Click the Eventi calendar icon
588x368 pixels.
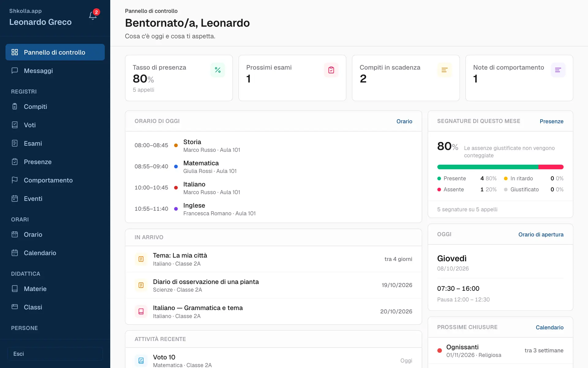(x=15, y=198)
